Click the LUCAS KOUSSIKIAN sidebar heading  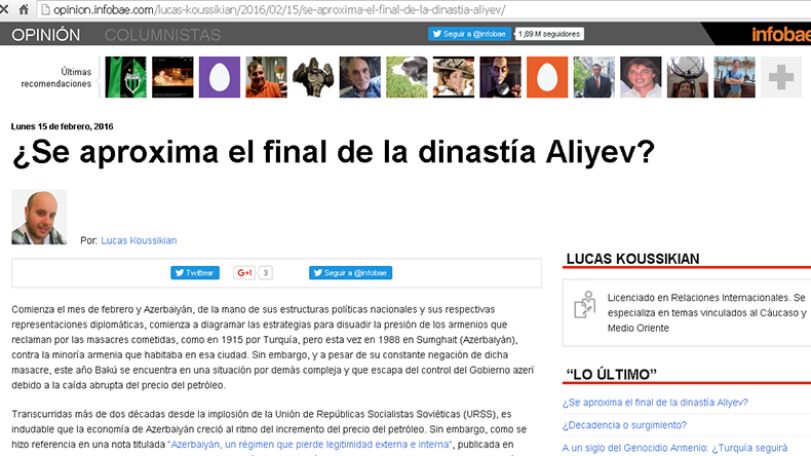point(633,259)
